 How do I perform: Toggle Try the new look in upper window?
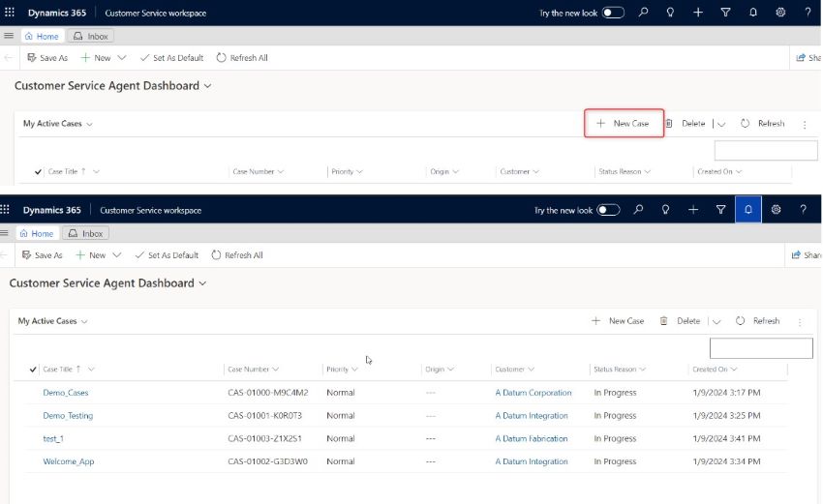613,12
